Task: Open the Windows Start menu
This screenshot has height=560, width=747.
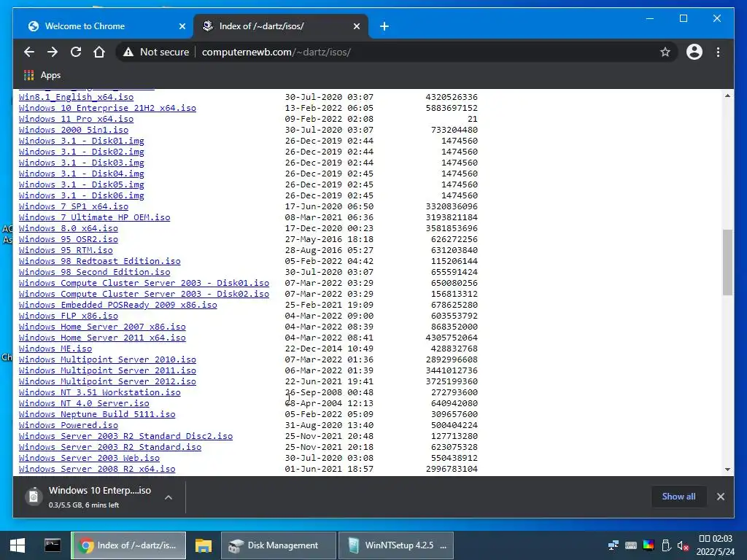Action: pos(18,545)
